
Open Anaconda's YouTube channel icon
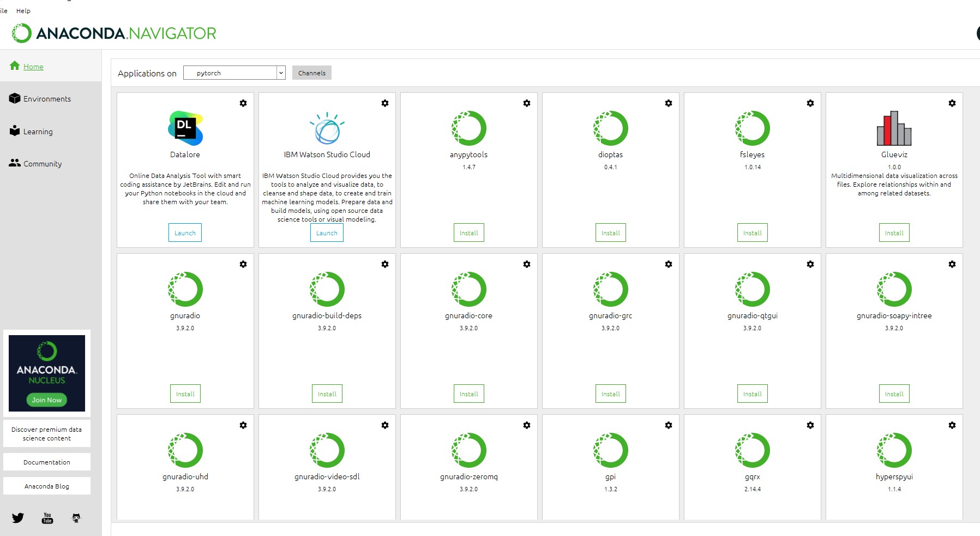[47, 518]
